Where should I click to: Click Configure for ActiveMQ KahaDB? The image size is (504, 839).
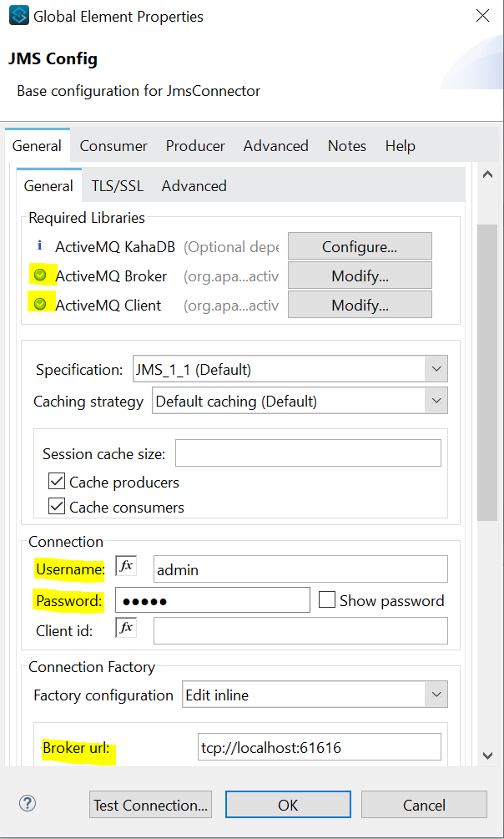[359, 246]
